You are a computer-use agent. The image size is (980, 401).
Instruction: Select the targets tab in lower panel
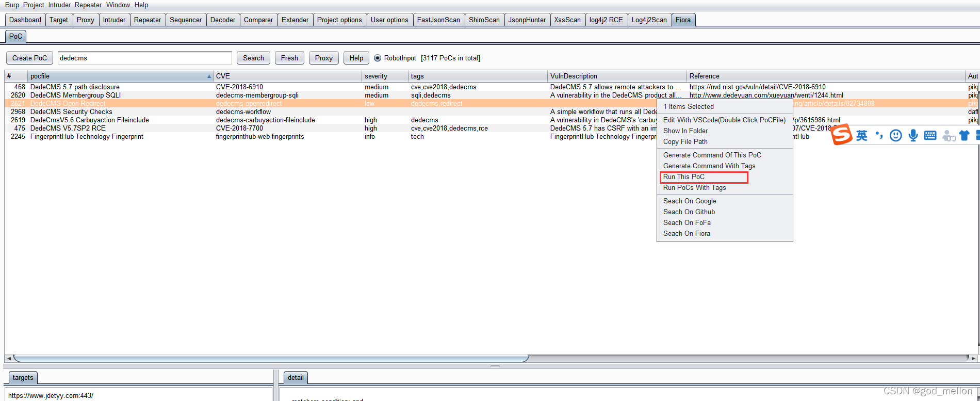coord(23,378)
